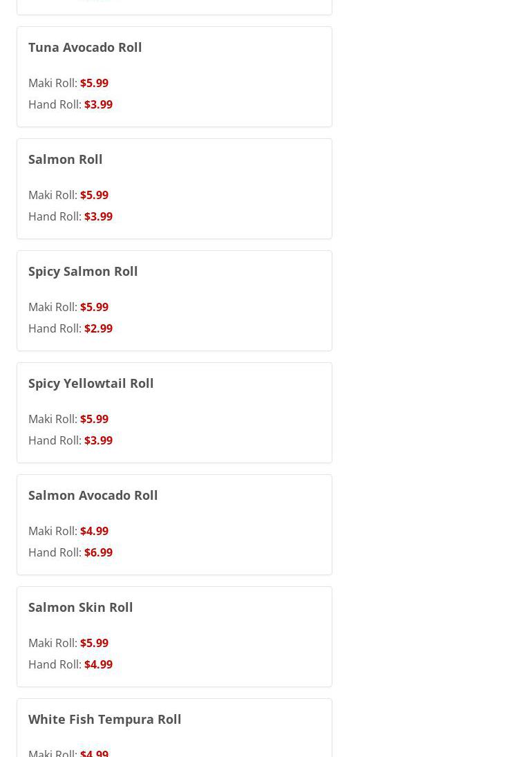Open the White Fish Tempura Roll item
This screenshot has width=532, height=757.
click(105, 719)
